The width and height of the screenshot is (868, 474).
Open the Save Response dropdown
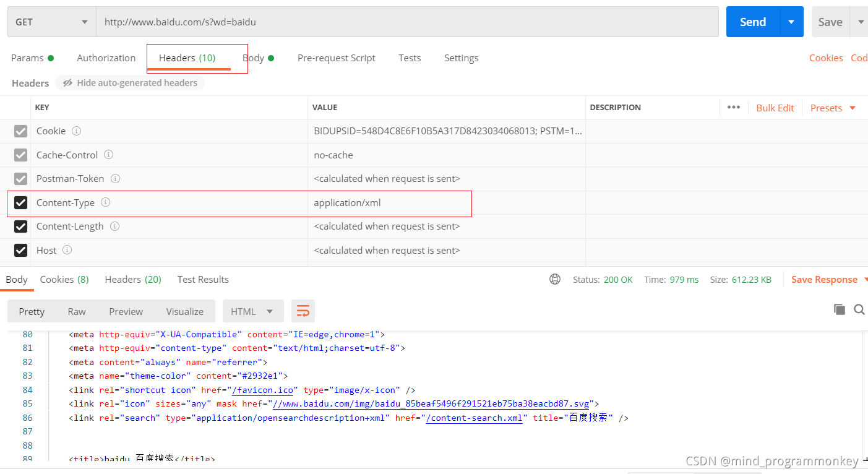pos(829,280)
